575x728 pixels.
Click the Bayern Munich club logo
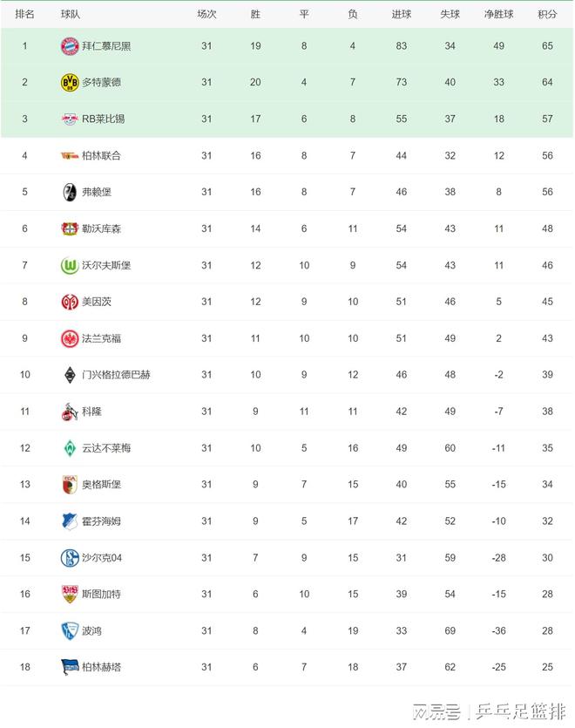pyautogui.click(x=70, y=45)
